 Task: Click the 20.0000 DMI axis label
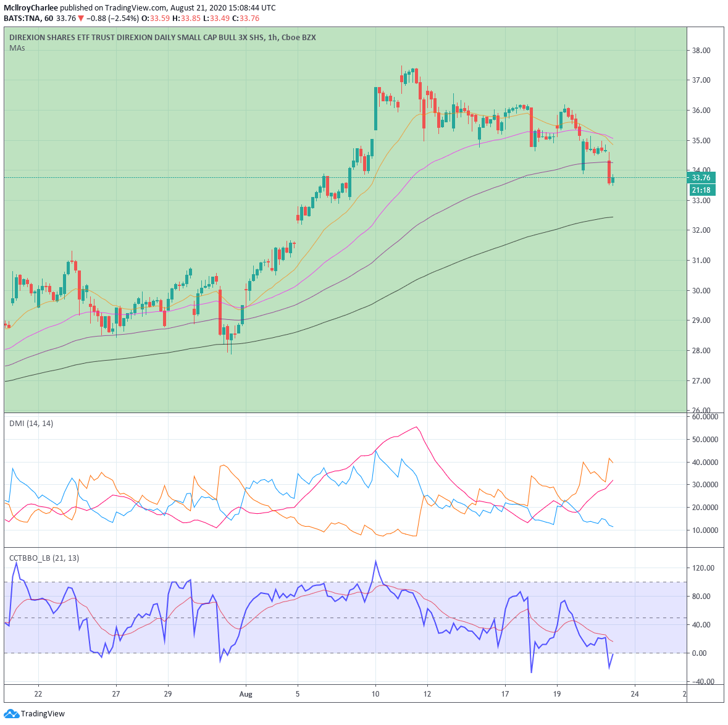point(705,508)
